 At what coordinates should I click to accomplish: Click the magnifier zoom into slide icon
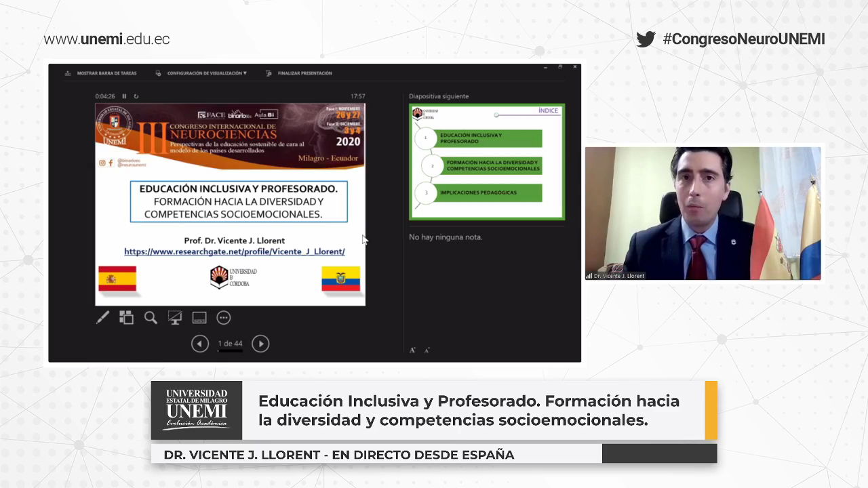151,317
